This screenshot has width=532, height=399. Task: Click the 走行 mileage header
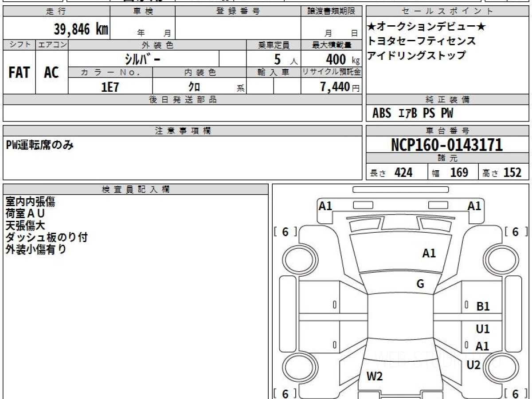[x=56, y=12]
